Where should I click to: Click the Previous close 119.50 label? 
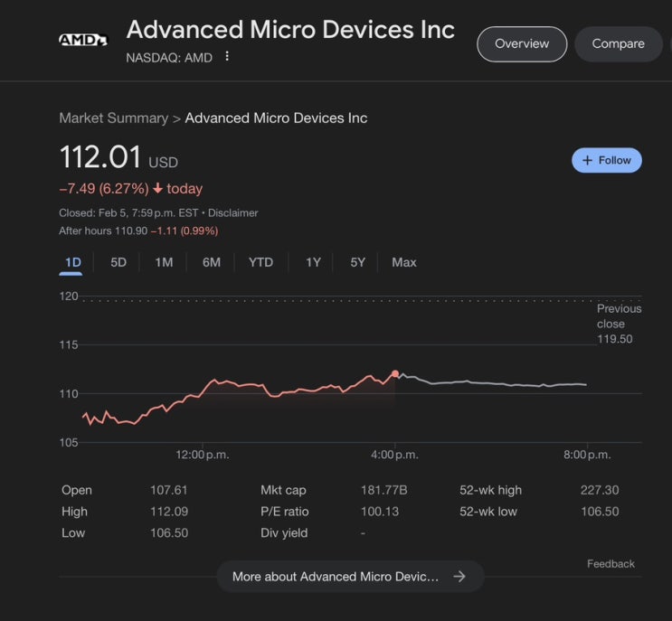[x=619, y=324]
